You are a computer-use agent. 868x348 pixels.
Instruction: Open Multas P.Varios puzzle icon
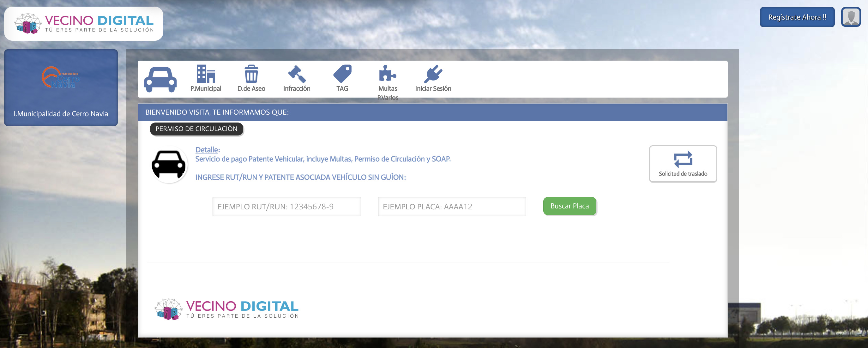pyautogui.click(x=388, y=74)
